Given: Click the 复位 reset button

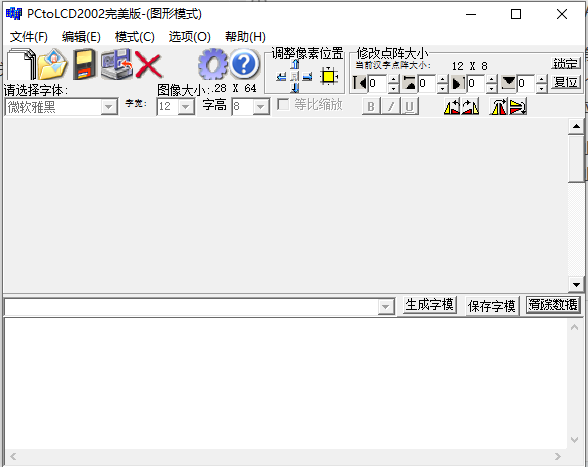Looking at the screenshot, I should 566,82.
